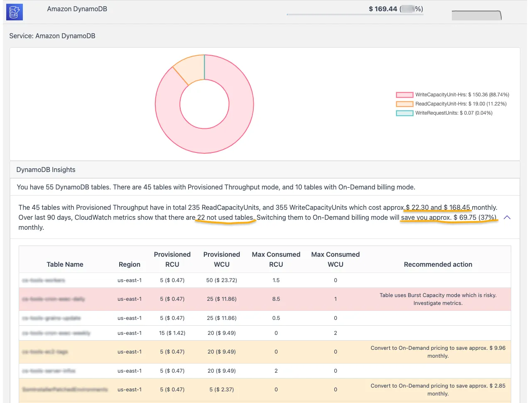Select the orange donut chart segment
The image size is (532, 403).
[x=191, y=69]
